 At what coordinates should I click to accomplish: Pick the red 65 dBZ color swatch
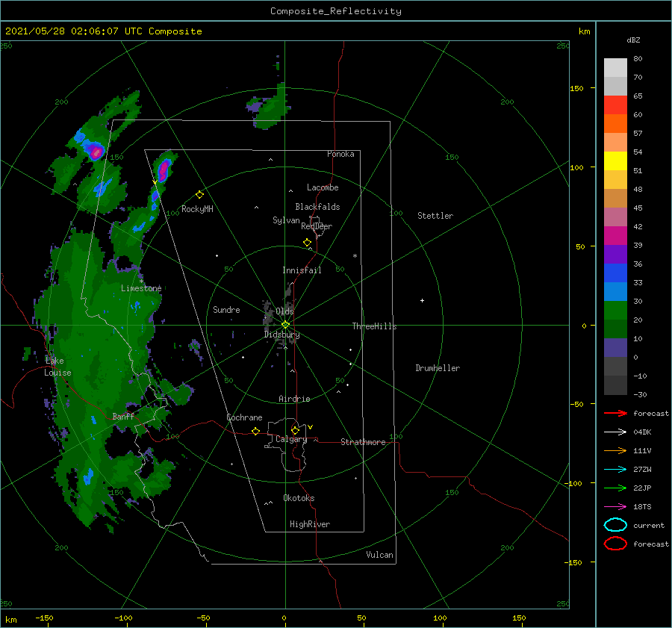point(615,105)
